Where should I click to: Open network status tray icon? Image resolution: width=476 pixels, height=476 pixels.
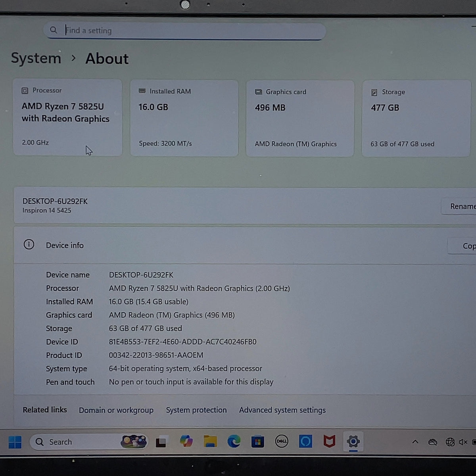450,442
